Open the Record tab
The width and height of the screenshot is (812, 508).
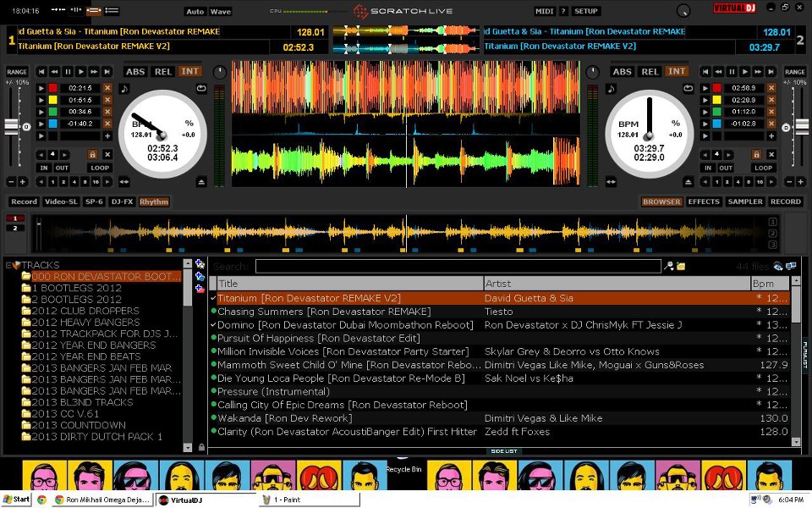[x=25, y=202]
